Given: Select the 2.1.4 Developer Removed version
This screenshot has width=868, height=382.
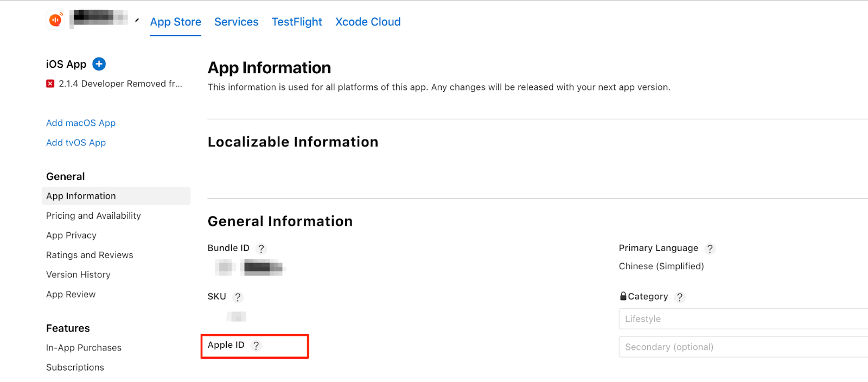Looking at the screenshot, I should click(120, 84).
